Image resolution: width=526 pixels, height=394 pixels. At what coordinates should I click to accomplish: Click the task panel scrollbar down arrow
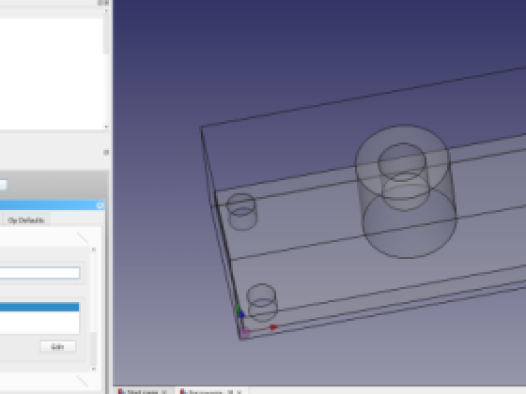(x=94, y=369)
